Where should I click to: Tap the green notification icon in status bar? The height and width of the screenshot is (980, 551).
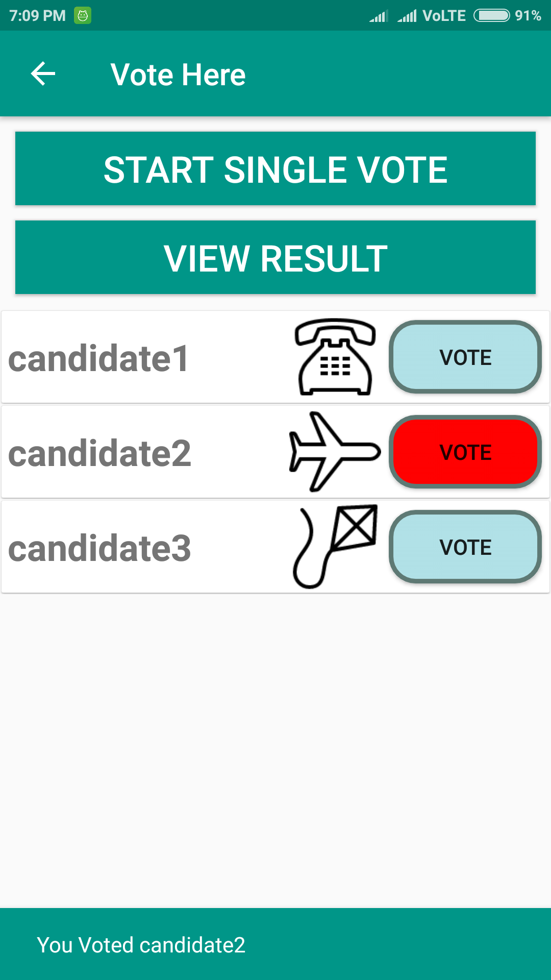click(83, 15)
